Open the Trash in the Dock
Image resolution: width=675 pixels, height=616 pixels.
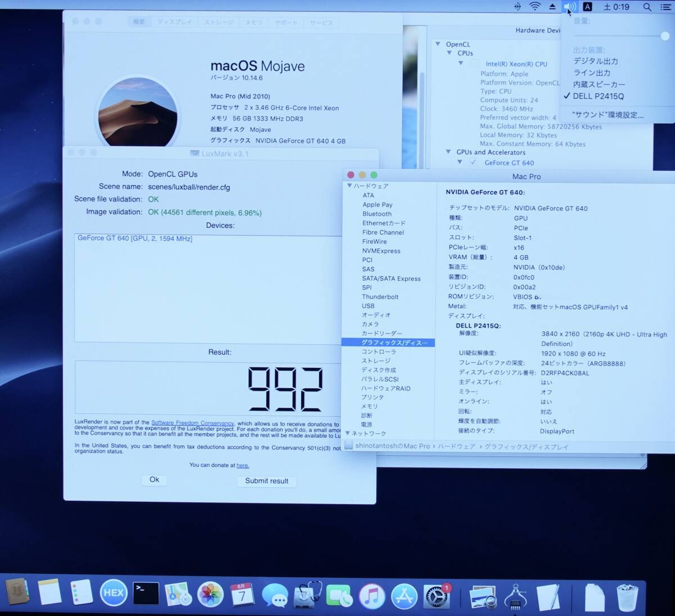[627, 597]
